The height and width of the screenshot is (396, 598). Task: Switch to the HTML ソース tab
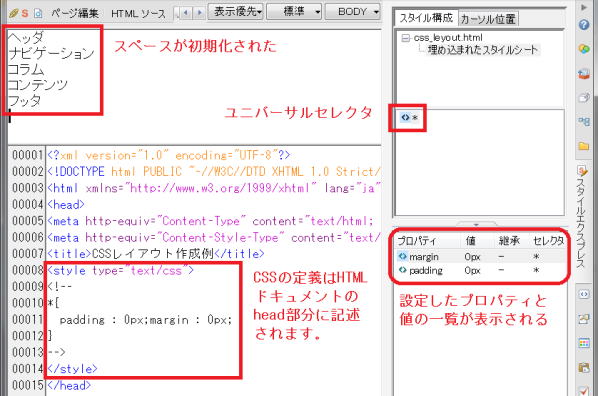tap(138, 14)
